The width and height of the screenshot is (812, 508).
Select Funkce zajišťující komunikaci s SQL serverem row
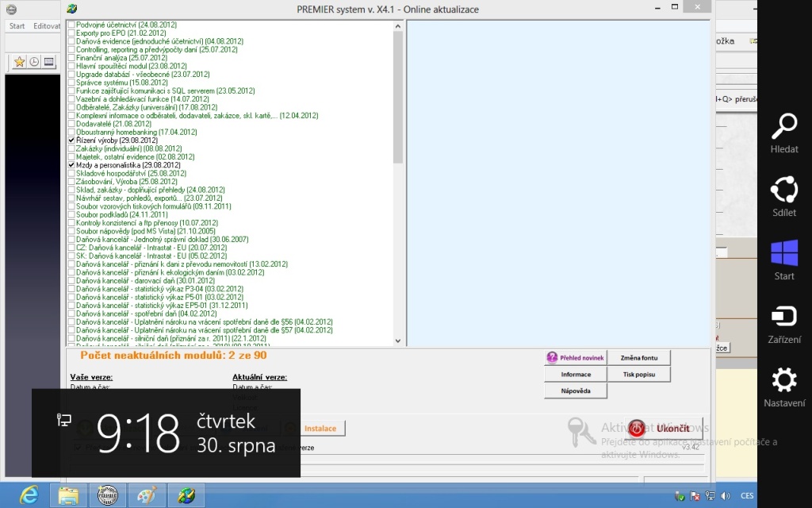(x=166, y=90)
